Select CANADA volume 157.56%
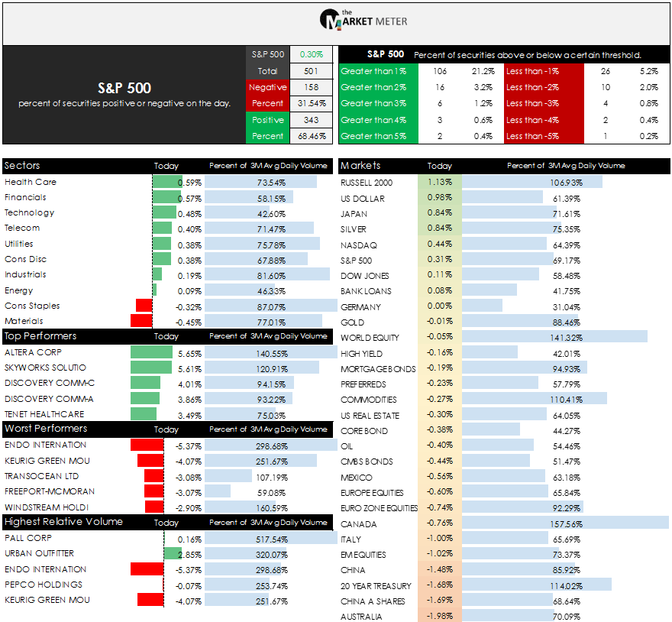 pyautogui.click(x=566, y=524)
